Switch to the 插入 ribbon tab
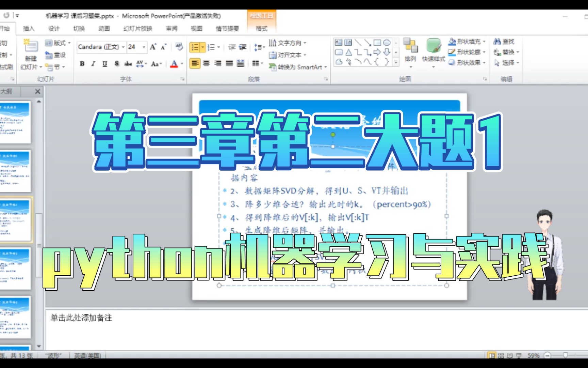 pyautogui.click(x=29, y=29)
